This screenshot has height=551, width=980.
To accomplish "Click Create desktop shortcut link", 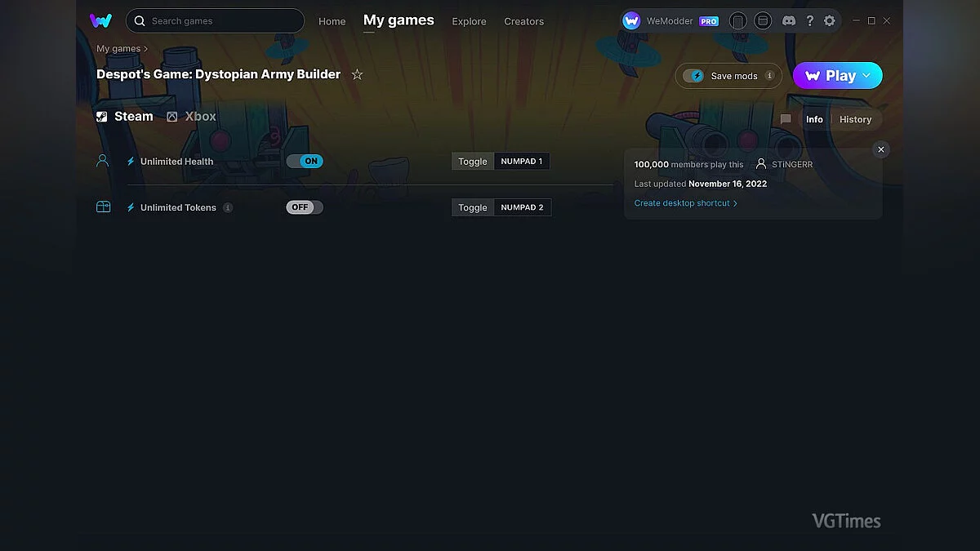I will 686,203.
